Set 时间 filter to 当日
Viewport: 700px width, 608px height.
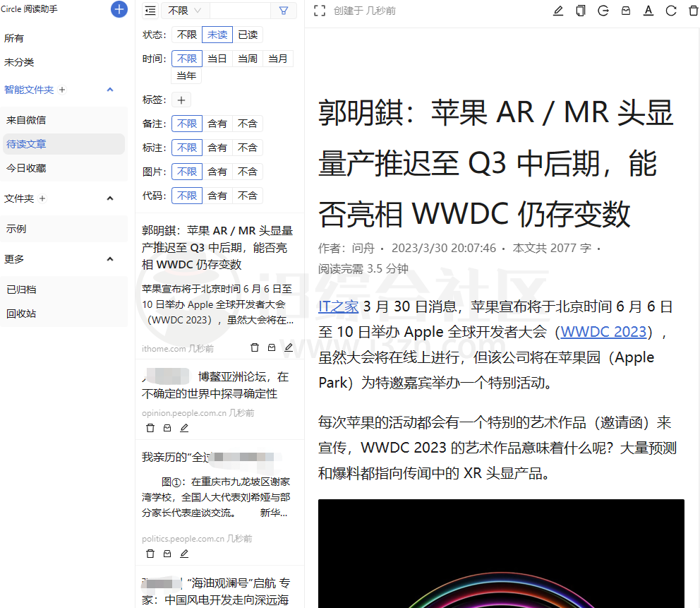217,59
